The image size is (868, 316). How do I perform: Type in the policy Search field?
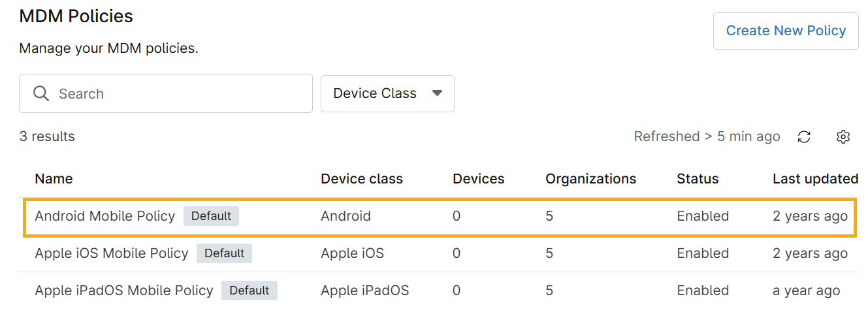[x=176, y=93]
